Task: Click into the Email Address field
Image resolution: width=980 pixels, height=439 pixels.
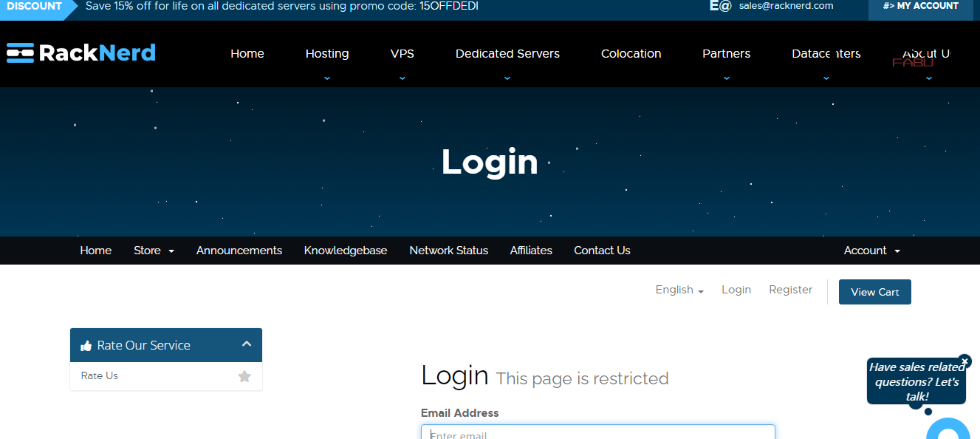Action: (597, 433)
